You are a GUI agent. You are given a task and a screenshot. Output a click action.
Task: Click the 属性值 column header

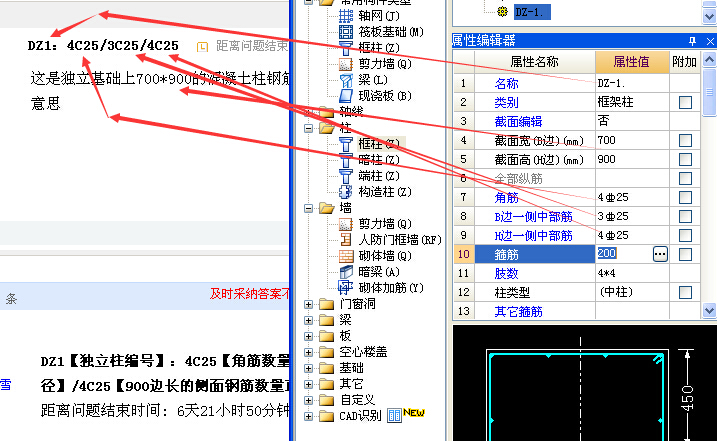pos(632,62)
